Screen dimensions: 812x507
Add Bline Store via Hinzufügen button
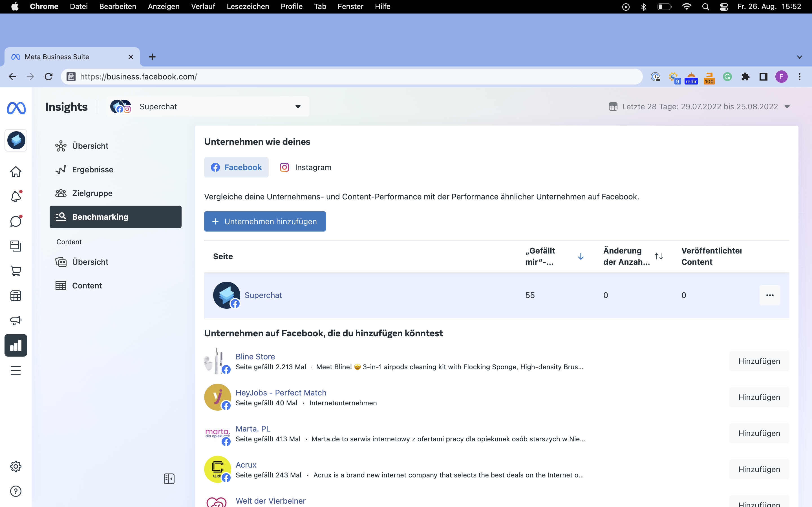pos(759,361)
